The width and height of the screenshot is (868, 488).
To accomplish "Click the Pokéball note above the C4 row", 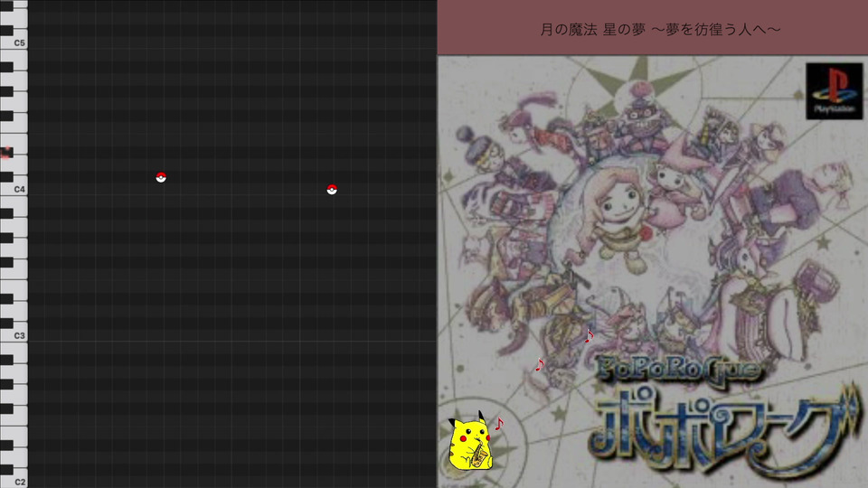I will click(x=161, y=178).
